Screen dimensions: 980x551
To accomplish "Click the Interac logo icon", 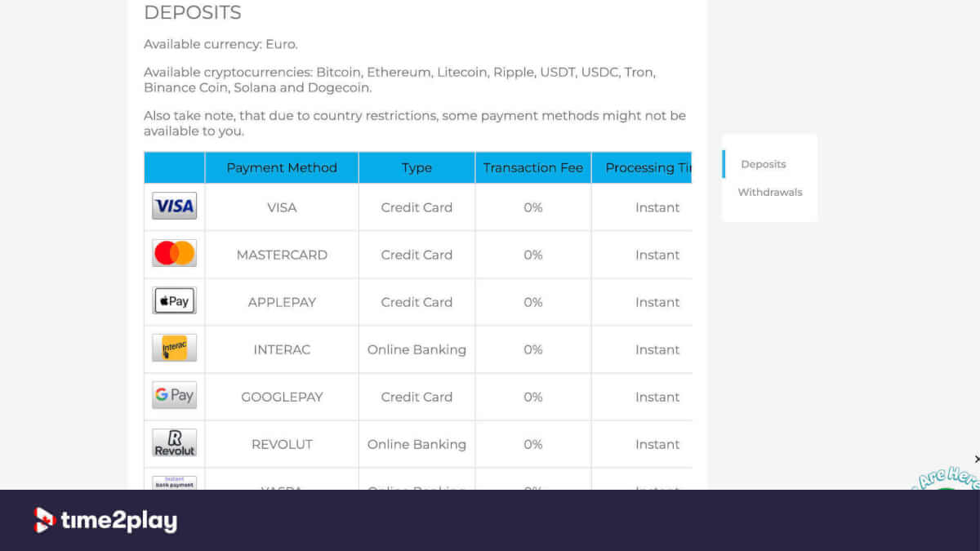I will point(174,349).
